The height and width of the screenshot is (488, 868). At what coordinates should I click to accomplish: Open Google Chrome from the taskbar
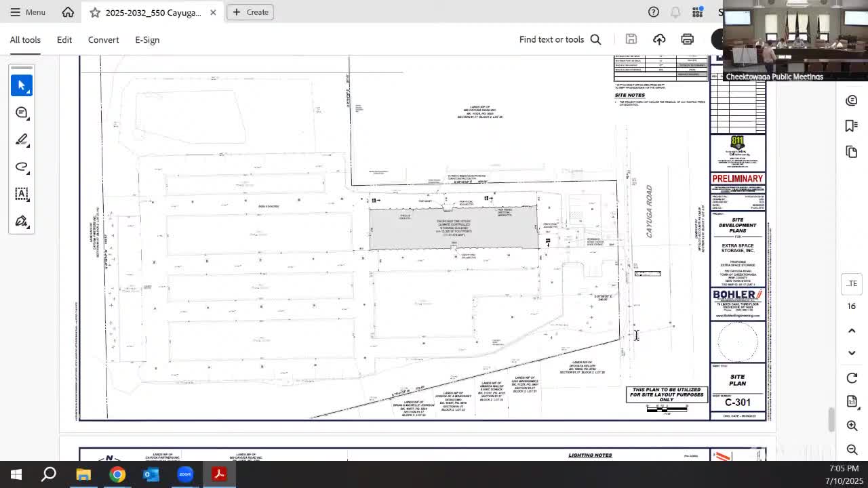point(117,474)
